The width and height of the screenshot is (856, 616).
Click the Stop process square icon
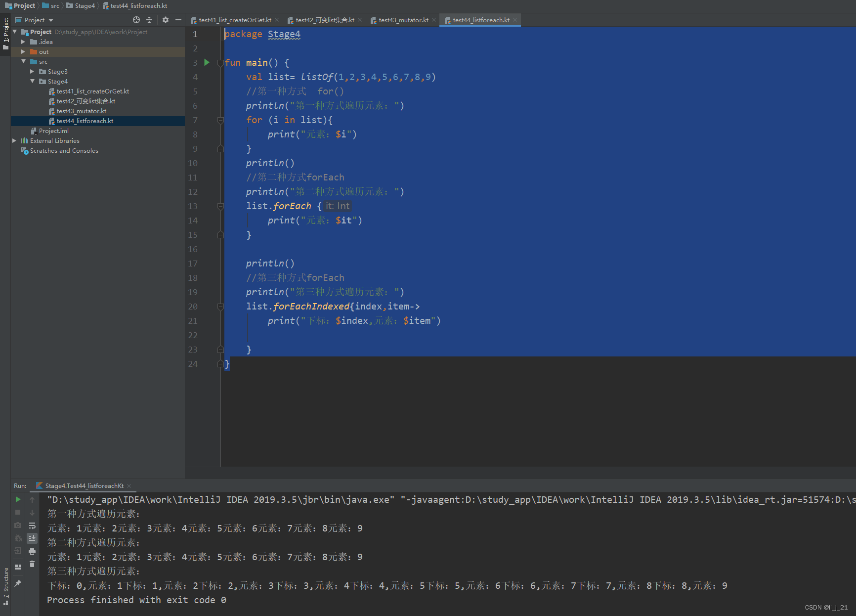[18, 513]
